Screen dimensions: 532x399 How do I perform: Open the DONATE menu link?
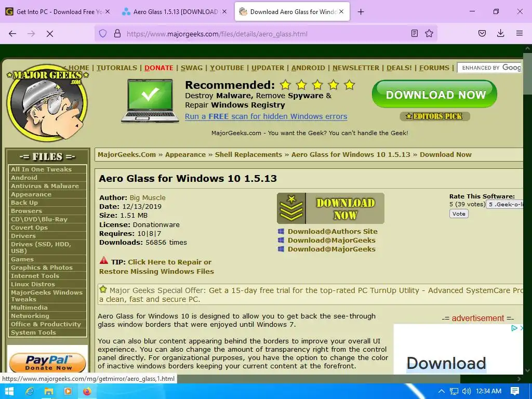click(x=159, y=68)
